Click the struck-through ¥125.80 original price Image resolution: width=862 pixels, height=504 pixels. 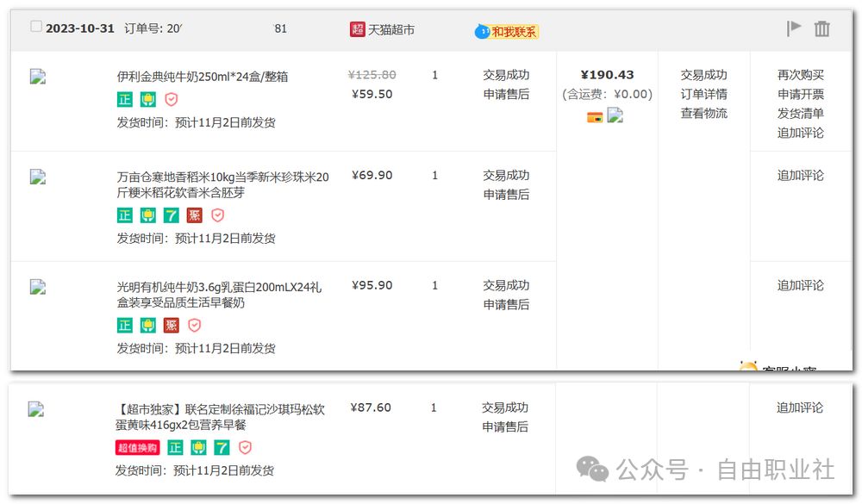tap(372, 75)
